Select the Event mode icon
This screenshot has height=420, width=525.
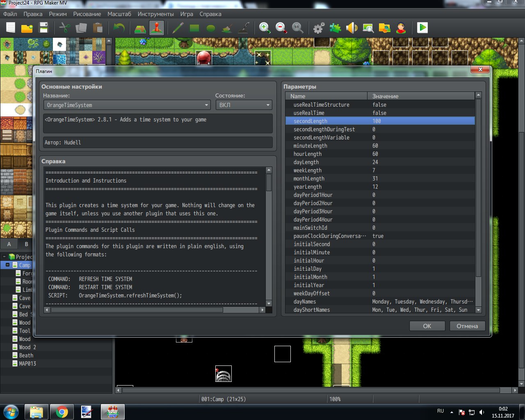point(157,28)
